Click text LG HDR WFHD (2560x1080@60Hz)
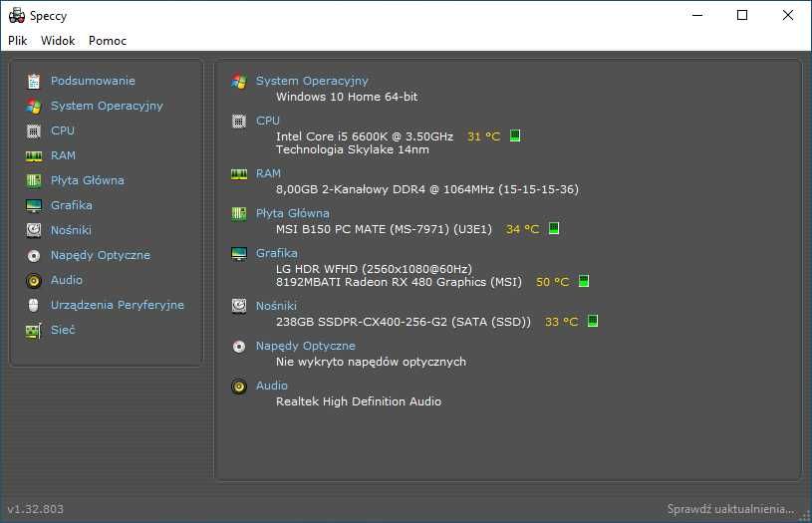The height and width of the screenshot is (523, 812). 374,269
